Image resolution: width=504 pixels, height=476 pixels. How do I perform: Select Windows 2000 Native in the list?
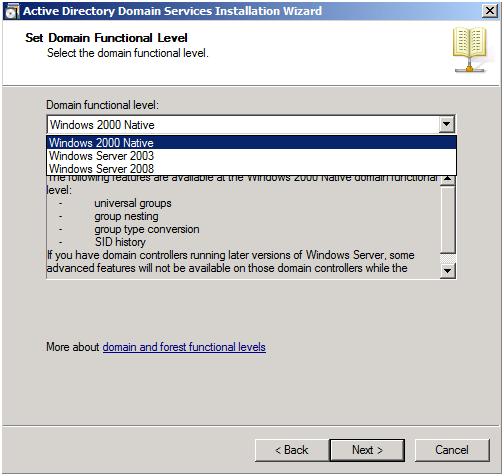coord(251,142)
